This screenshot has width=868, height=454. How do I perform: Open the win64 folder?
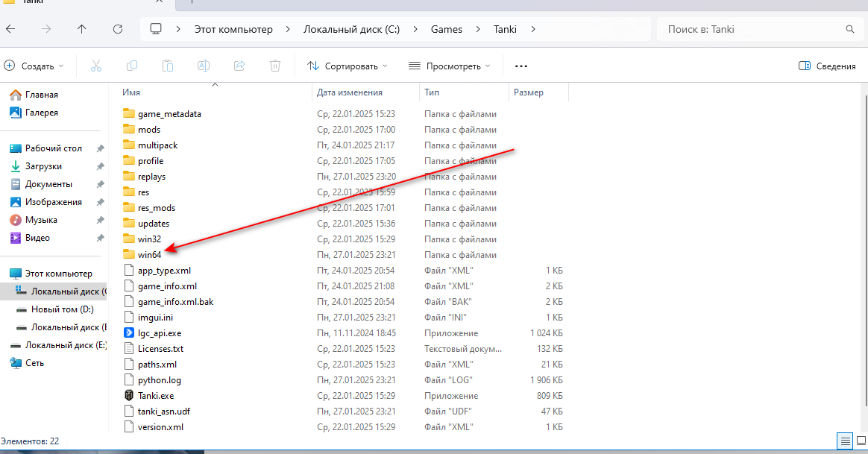point(149,255)
